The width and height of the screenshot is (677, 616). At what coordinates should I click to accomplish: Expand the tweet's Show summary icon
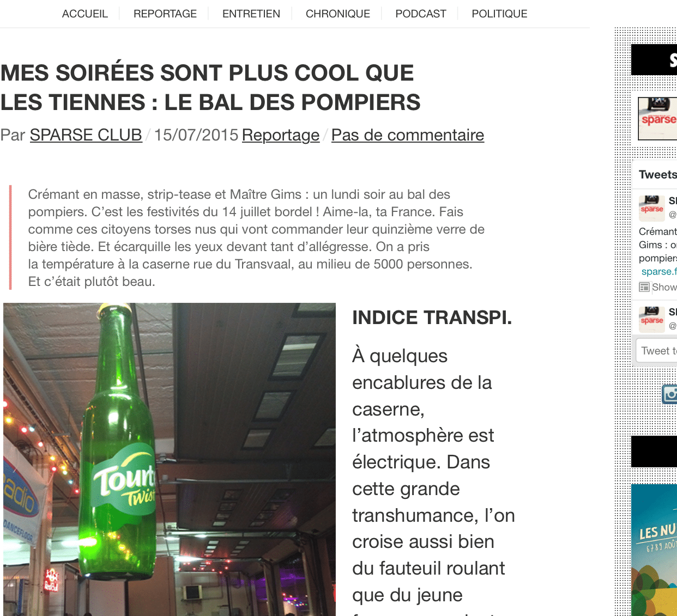click(x=644, y=287)
